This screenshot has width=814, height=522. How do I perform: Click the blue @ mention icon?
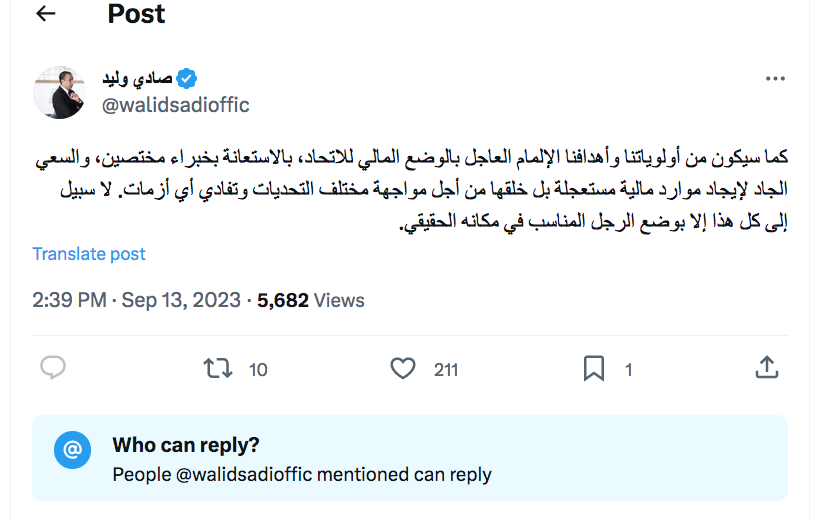pos(72,451)
